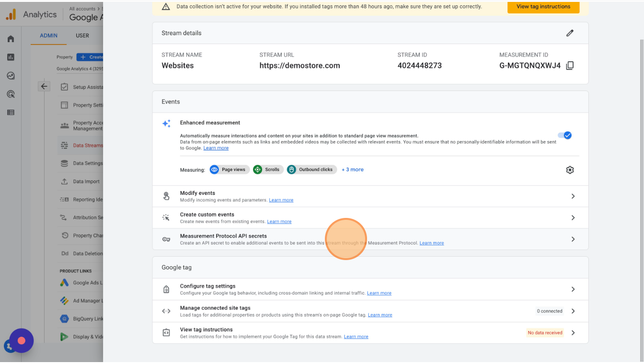Expand Manage connected site tags chevron
The image size is (644, 364).
click(x=573, y=311)
